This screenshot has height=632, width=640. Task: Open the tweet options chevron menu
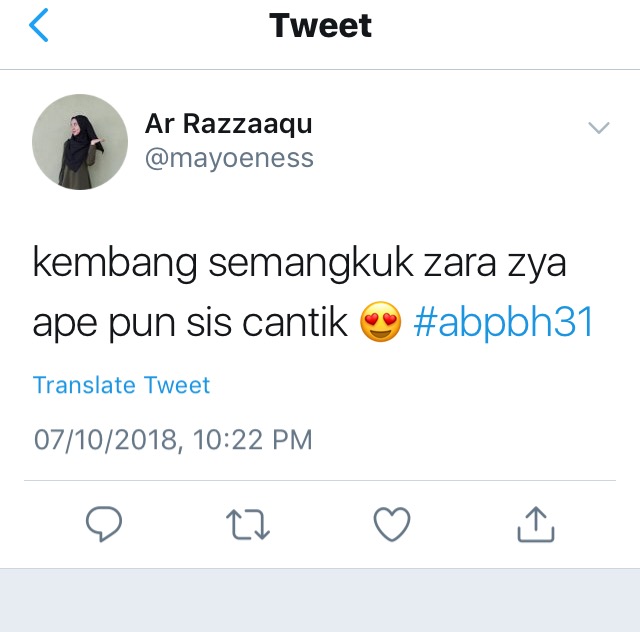(599, 128)
